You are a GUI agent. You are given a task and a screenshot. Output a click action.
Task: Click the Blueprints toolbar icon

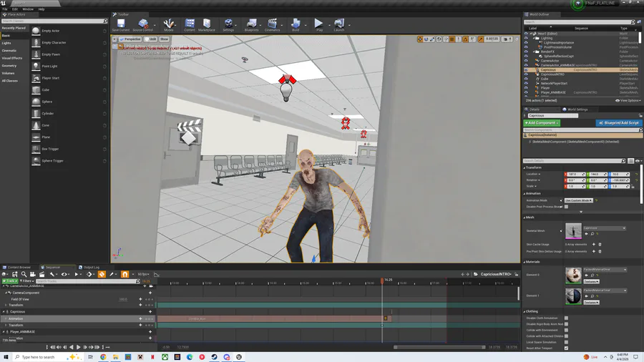click(251, 25)
